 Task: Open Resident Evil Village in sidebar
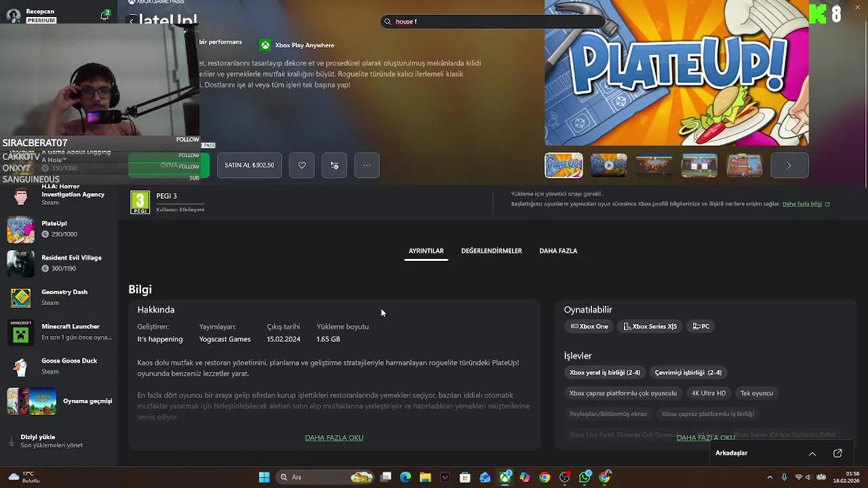pos(59,264)
